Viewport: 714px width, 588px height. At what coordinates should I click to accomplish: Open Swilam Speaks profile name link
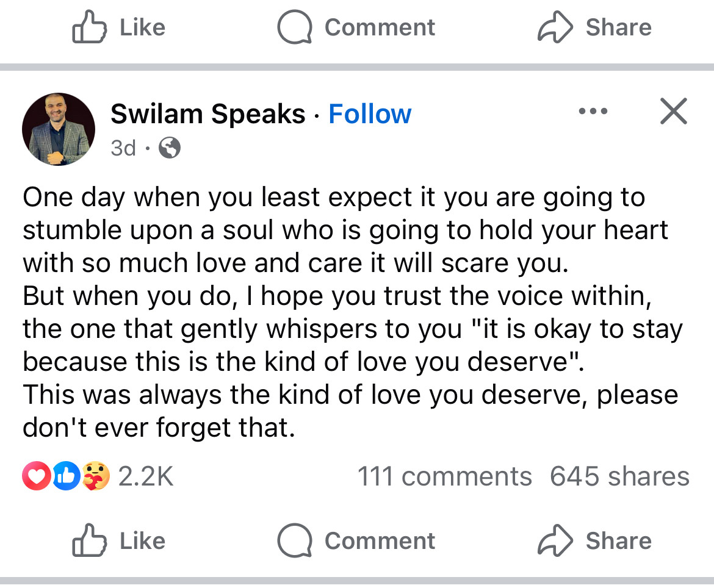pyautogui.click(x=207, y=114)
